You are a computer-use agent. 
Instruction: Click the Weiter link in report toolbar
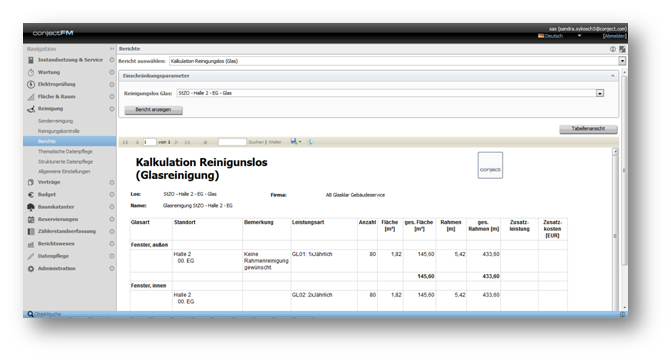point(275,142)
